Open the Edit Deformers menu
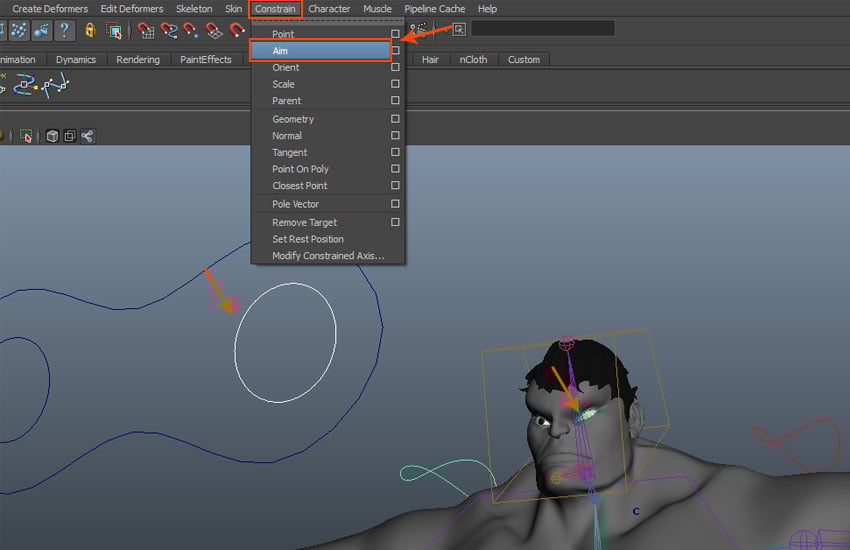 132,9
